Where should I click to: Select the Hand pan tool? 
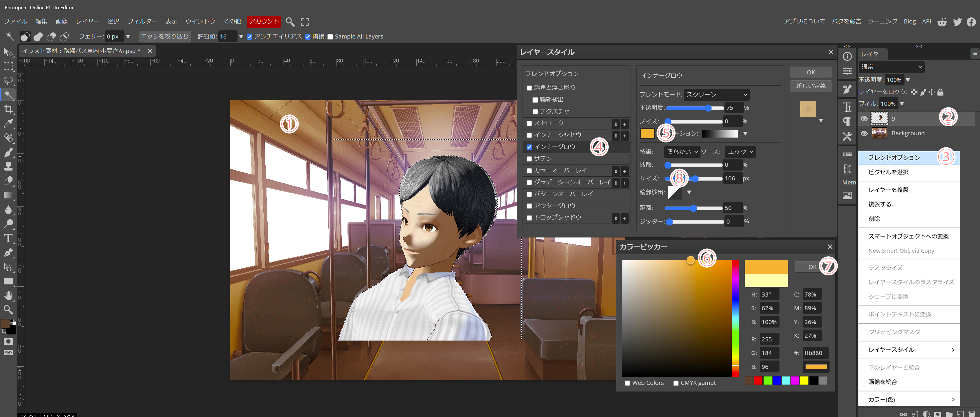pyautogui.click(x=8, y=295)
